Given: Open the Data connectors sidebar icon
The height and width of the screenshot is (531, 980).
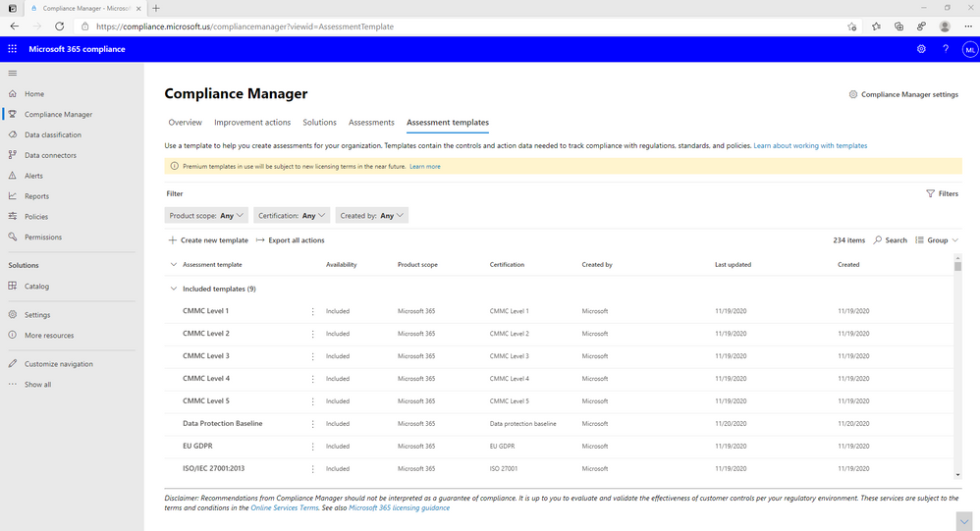Looking at the screenshot, I should coord(13,155).
